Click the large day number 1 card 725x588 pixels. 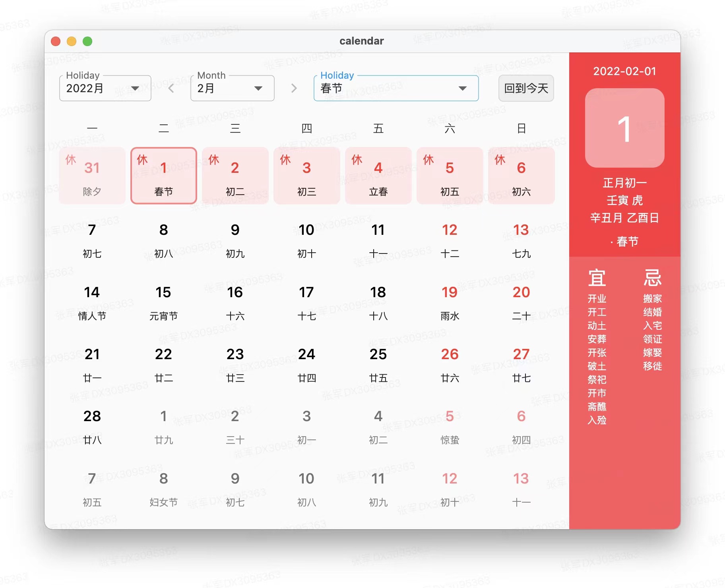click(625, 128)
